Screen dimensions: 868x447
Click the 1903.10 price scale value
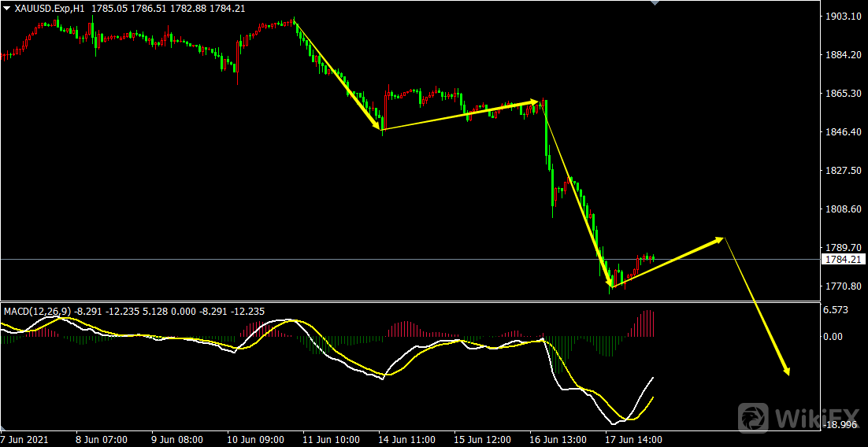pos(843,17)
